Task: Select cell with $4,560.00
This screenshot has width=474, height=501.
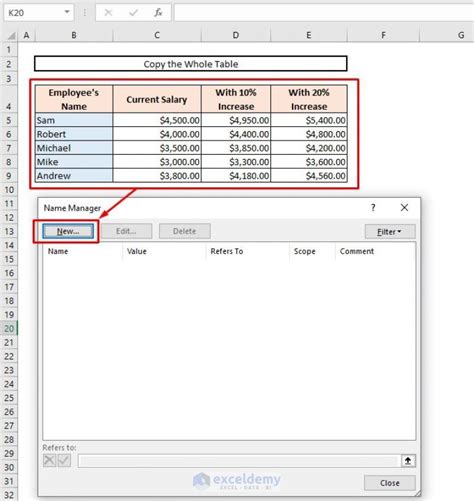Action: tap(309, 175)
